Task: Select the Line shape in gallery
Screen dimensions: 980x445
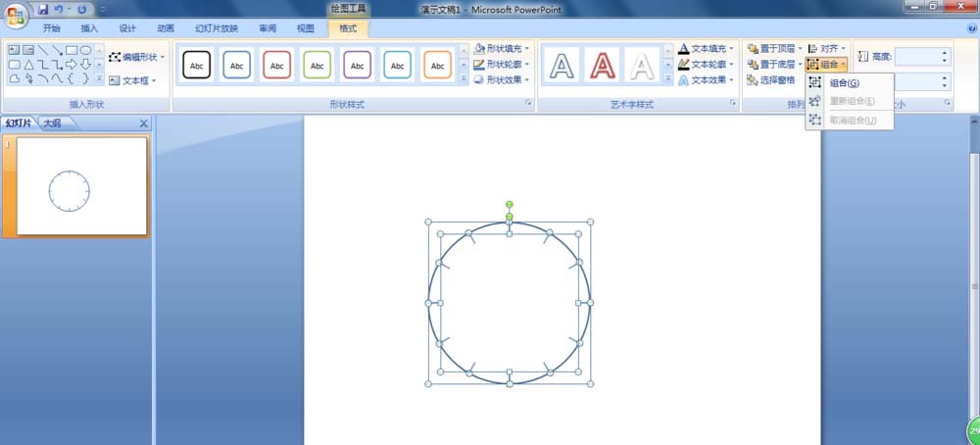Action: coord(42,50)
